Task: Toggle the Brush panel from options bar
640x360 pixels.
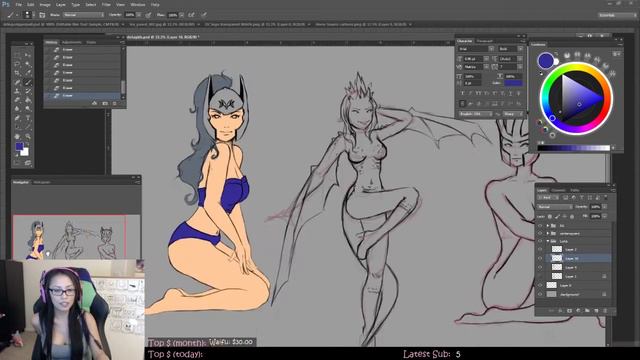Action: [42, 15]
